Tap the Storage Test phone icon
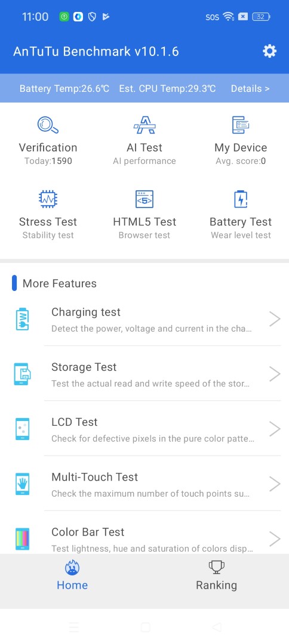289x644 pixels. click(x=22, y=374)
